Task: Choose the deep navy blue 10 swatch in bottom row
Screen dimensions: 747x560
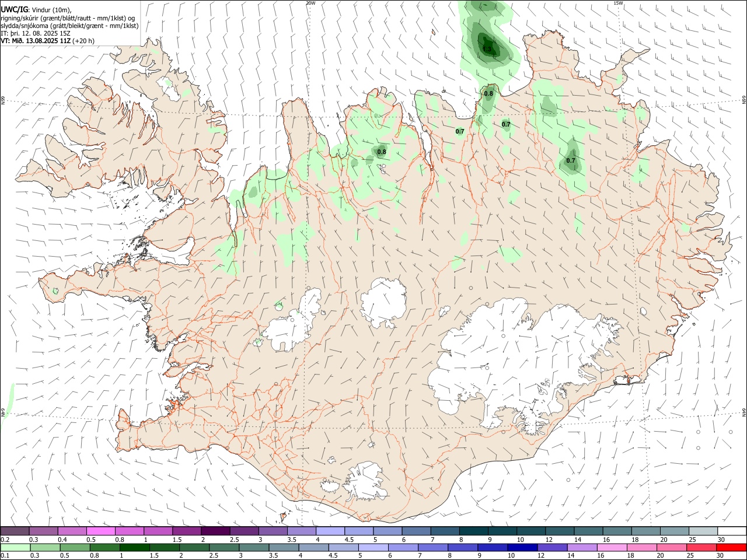Action: (521, 547)
